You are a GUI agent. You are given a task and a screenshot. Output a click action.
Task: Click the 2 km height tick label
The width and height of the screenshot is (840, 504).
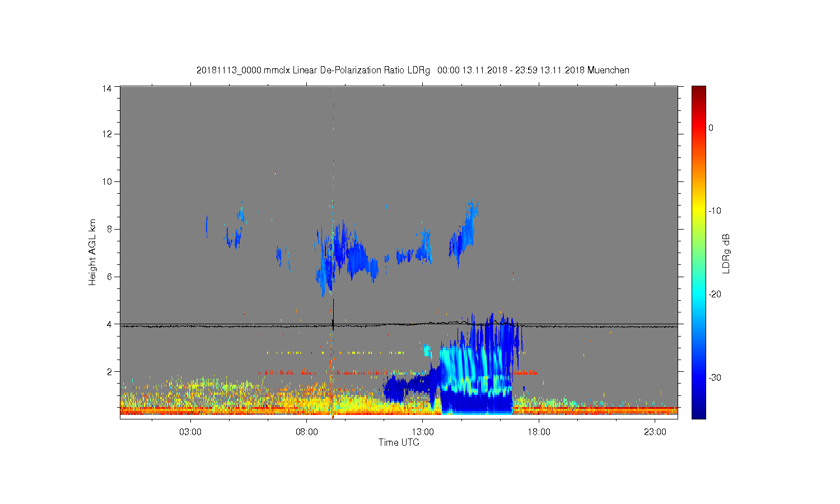pos(109,372)
